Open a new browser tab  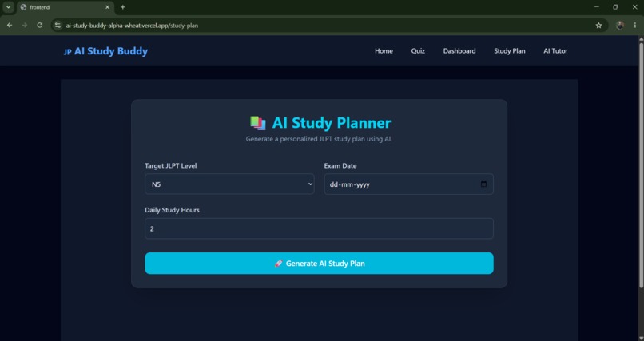(123, 7)
